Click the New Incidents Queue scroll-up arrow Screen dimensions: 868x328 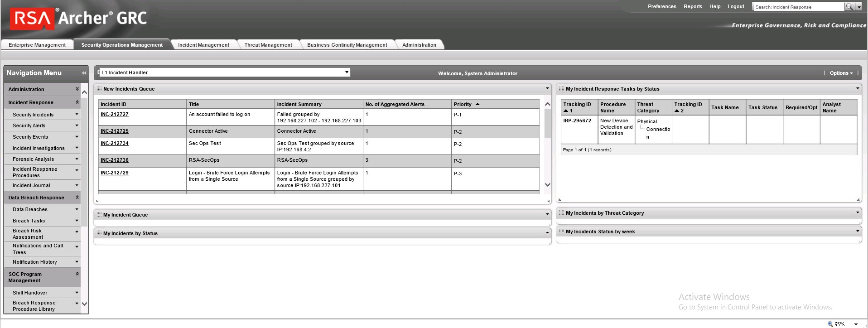(547, 104)
